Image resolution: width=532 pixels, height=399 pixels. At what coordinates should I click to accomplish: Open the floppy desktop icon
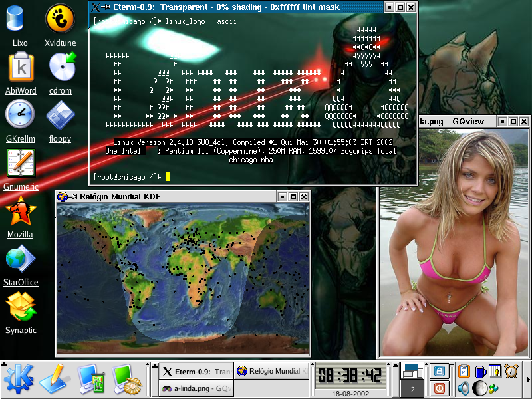point(61,115)
